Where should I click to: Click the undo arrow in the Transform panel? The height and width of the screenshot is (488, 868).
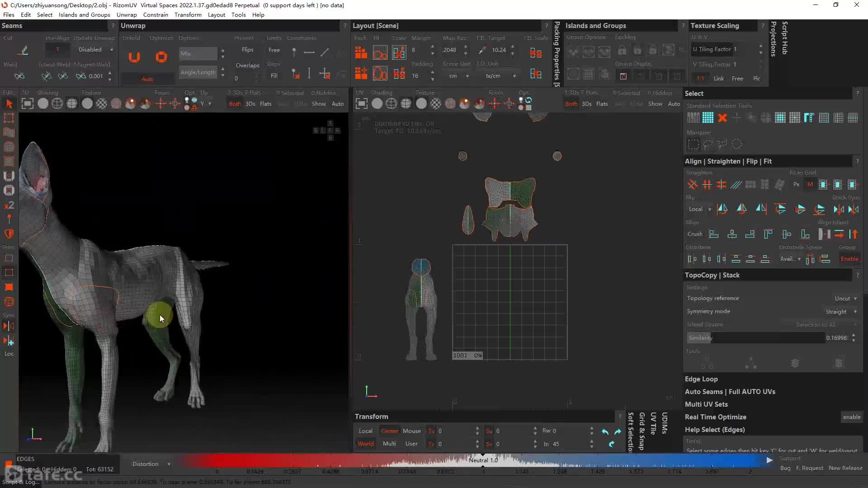pyautogui.click(x=605, y=432)
